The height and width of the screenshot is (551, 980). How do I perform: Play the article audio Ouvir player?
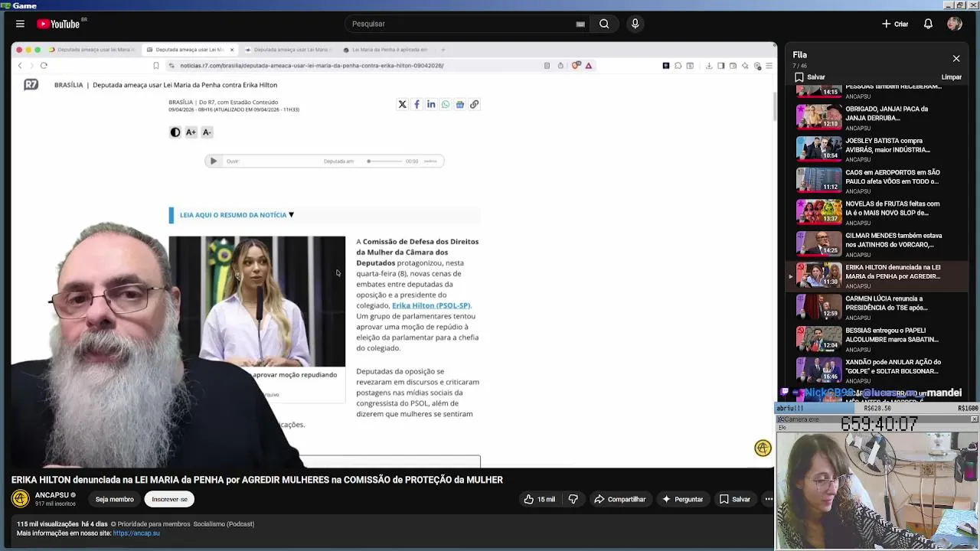[214, 161]
